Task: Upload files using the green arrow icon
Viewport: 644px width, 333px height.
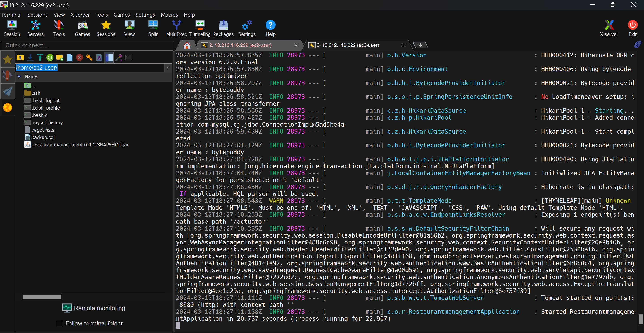Action: pyautogui.click(x=40, y=57)
